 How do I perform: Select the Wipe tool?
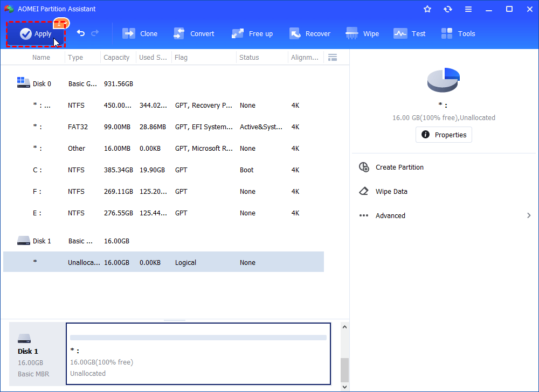coord(362,33)
